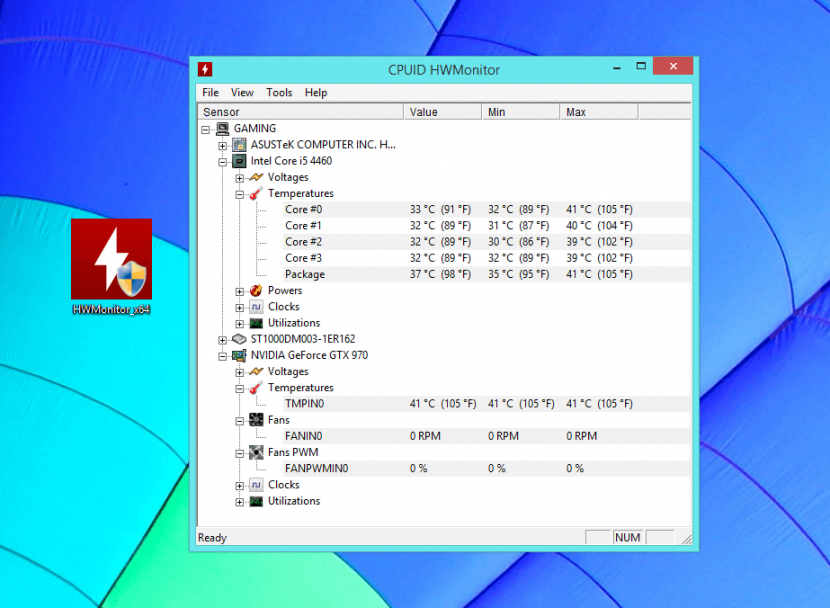Collapse the GAMING root node
Image resolution: width=830 pixels, height=608 pixels.
click(x=206, y=129)
